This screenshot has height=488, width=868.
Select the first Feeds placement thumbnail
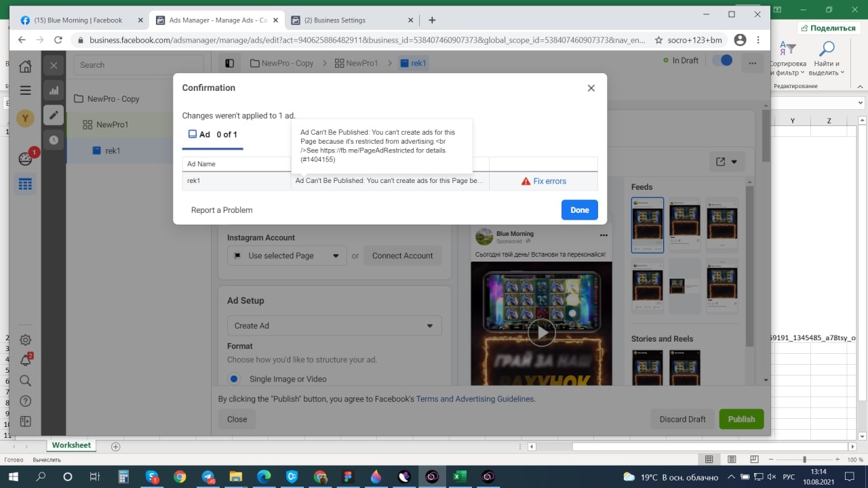[648, 225]
